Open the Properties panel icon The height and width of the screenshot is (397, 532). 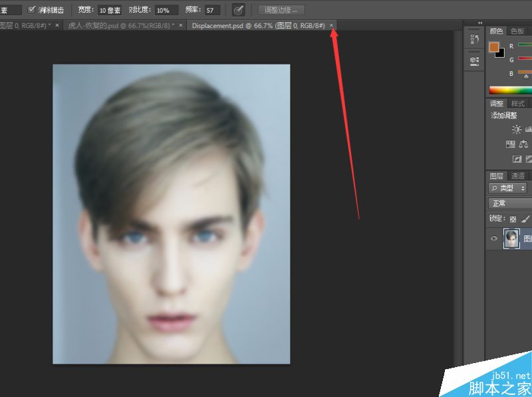pos(474,61)
